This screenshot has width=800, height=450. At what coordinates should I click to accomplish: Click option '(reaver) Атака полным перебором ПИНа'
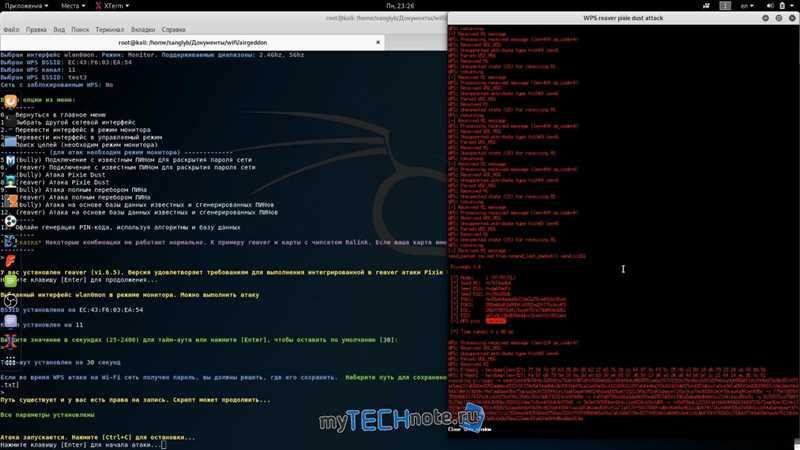[83, 197]
